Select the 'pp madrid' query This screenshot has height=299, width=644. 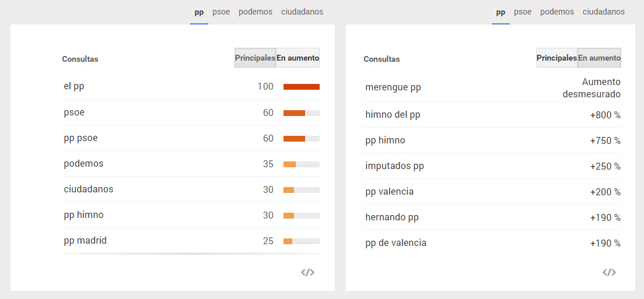click(85, 241)
